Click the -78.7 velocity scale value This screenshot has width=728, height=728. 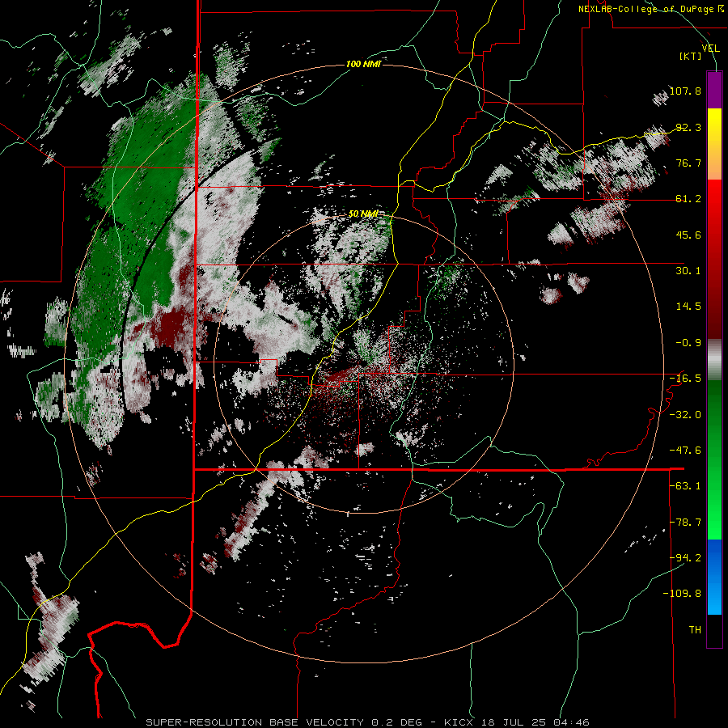(685, 522)
